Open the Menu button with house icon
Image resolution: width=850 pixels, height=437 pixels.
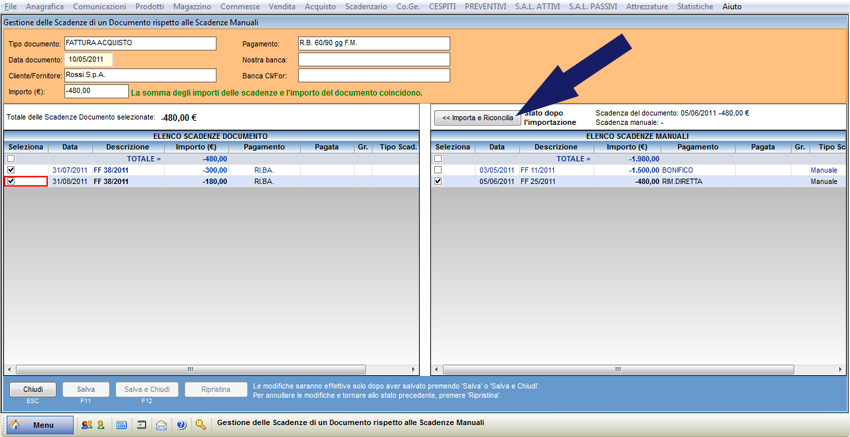(x=41, y=425)
